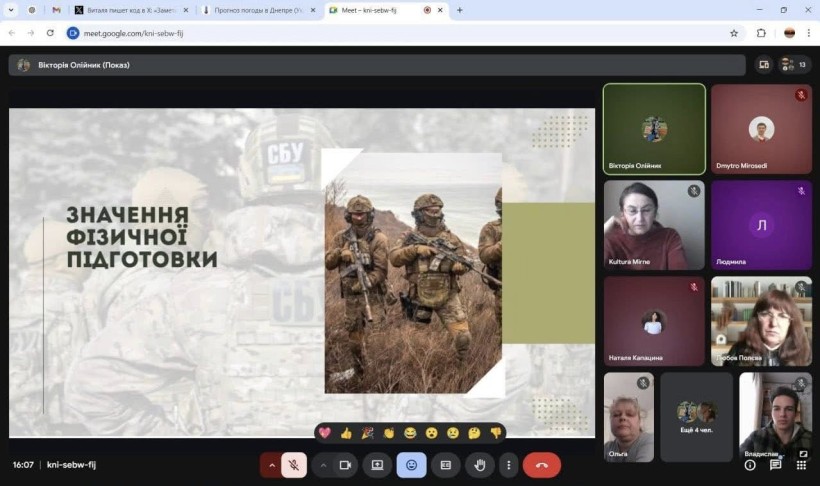Send the thinking face reaction

click(474, 433)
